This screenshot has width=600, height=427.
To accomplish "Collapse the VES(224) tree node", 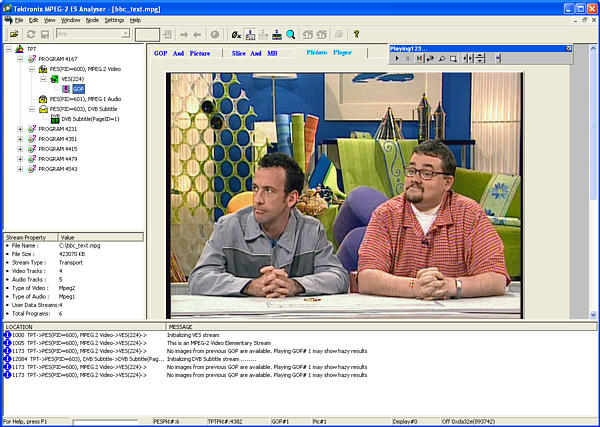I will click(44, 79).
